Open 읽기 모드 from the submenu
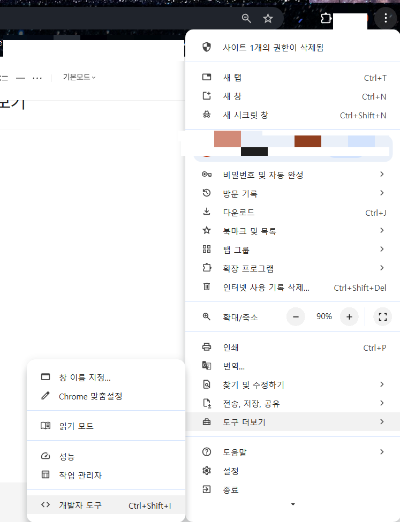The image size is (400, 522). 106,426
